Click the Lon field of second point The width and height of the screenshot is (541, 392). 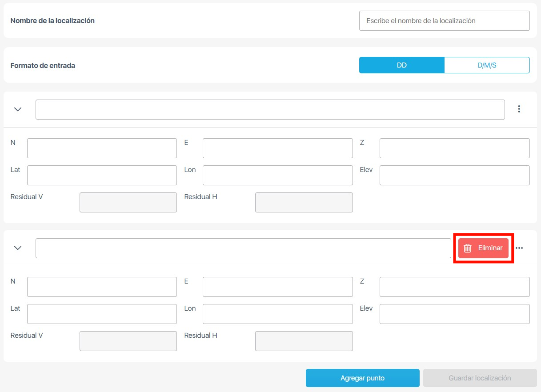[x=277, y=314]
